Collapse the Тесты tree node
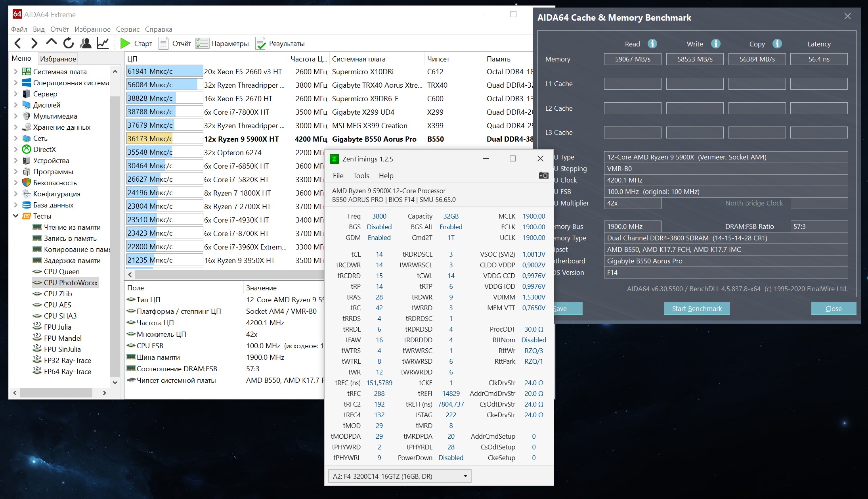This screenshot has height=499, width=868. tap(15, 216)
